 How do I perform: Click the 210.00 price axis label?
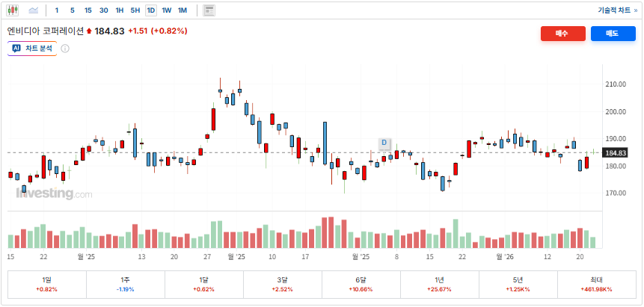tap(616, 84)
